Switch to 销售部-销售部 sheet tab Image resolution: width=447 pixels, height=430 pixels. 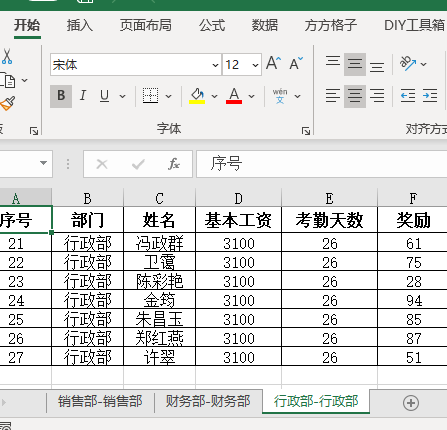pos(100,401)
